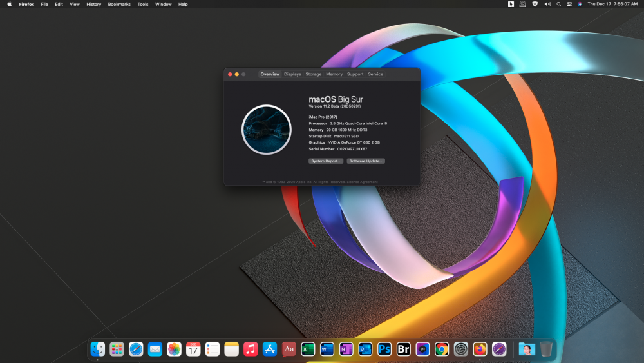
Task: Open the Help menu
Action: (183, 4)
